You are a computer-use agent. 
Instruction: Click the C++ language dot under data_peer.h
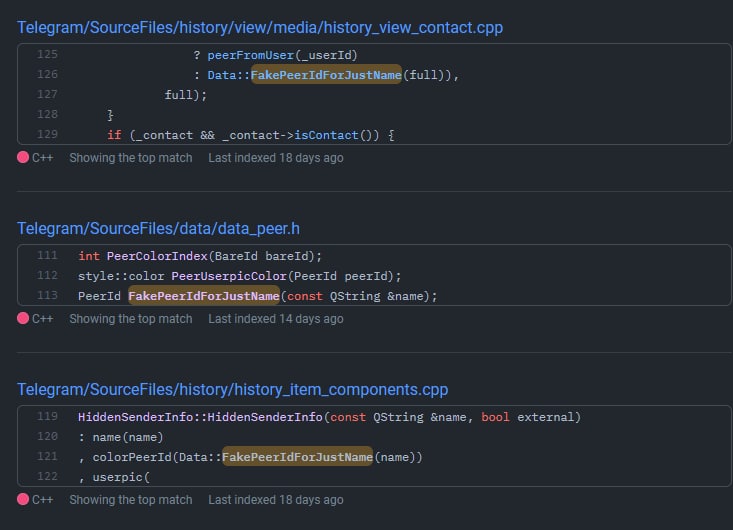23,318
